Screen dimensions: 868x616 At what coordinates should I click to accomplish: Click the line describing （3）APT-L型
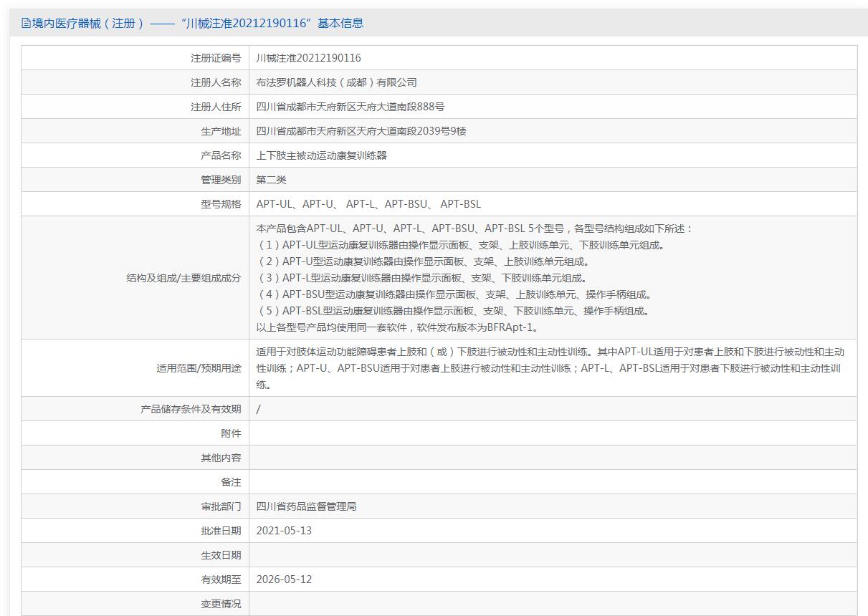(421, 278)
